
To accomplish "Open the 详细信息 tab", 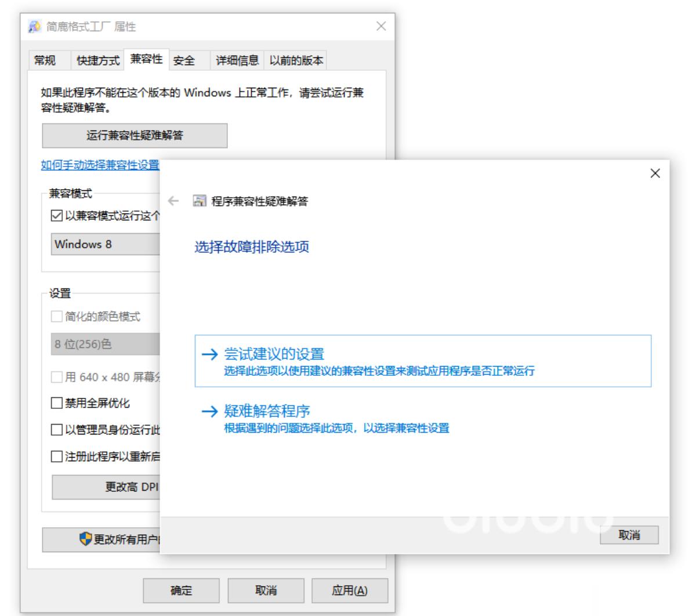I will (237, 60).
